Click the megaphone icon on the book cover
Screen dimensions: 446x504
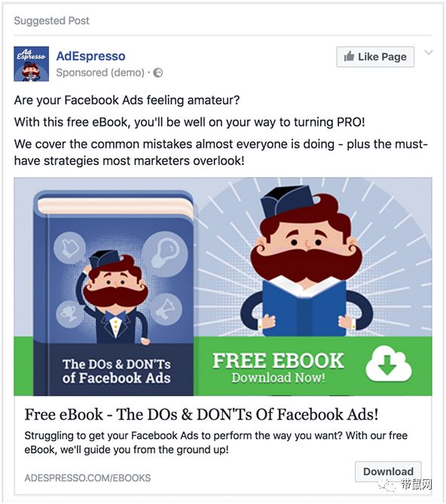coord(166,309)
